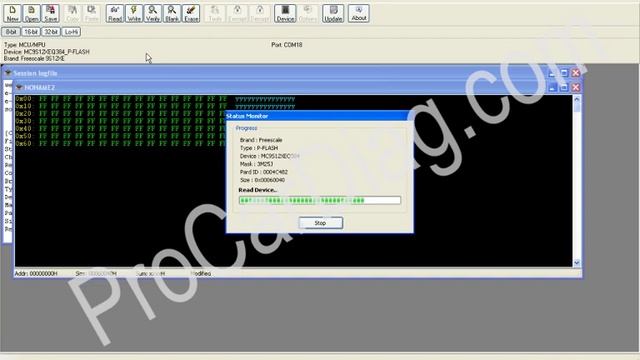The width and height of the screenshot is (640, 360).
Task: Toggle Lo-Hi byte order
Action: pos(71,32)
